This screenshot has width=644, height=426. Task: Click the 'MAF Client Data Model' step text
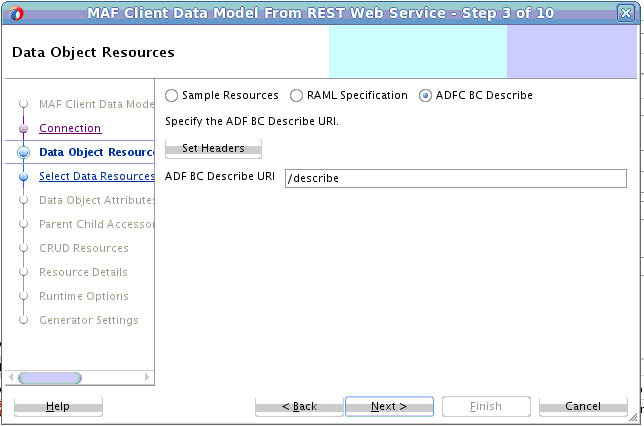point(97,104)
